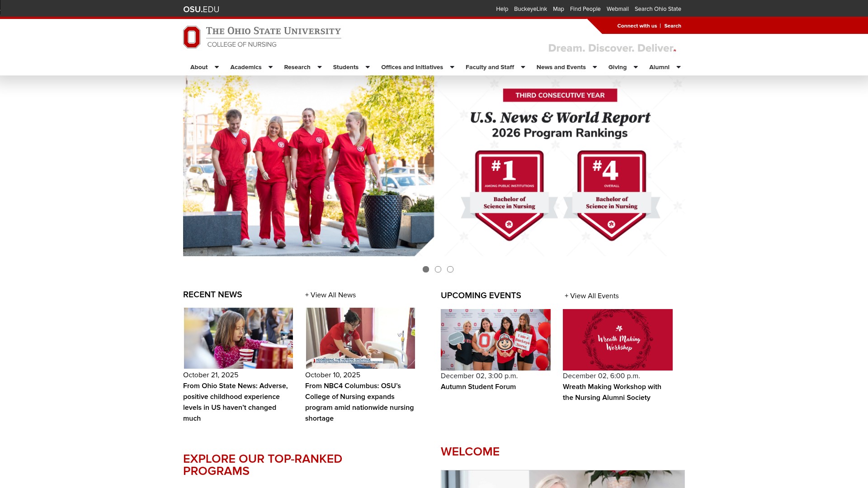The image size is (868, 488).
Task: Open Faculty and Staff menu
Action: 490,67
